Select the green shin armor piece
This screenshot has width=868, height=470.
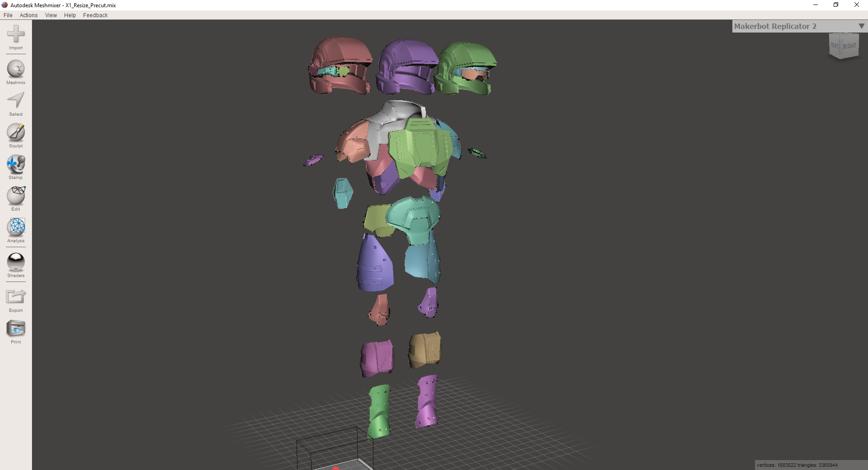[379, 411]
